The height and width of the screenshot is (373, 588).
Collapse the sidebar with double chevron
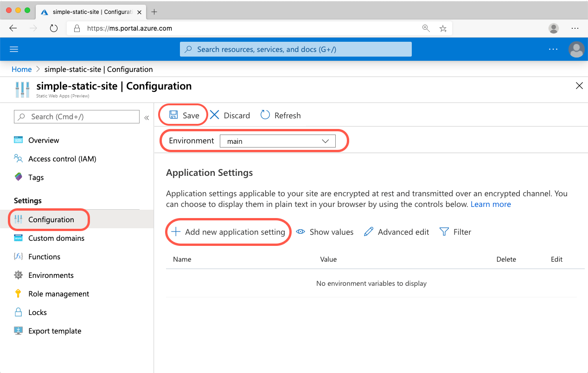click(x=147, y=117)
